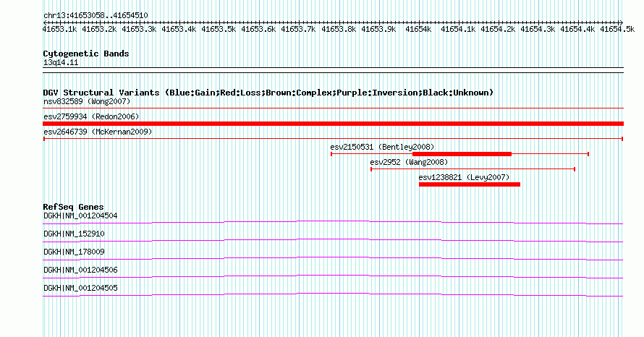644x337 pixels.
Task: Click the 41653.3k ruler tick label
Action: click(x=139, y=30)
